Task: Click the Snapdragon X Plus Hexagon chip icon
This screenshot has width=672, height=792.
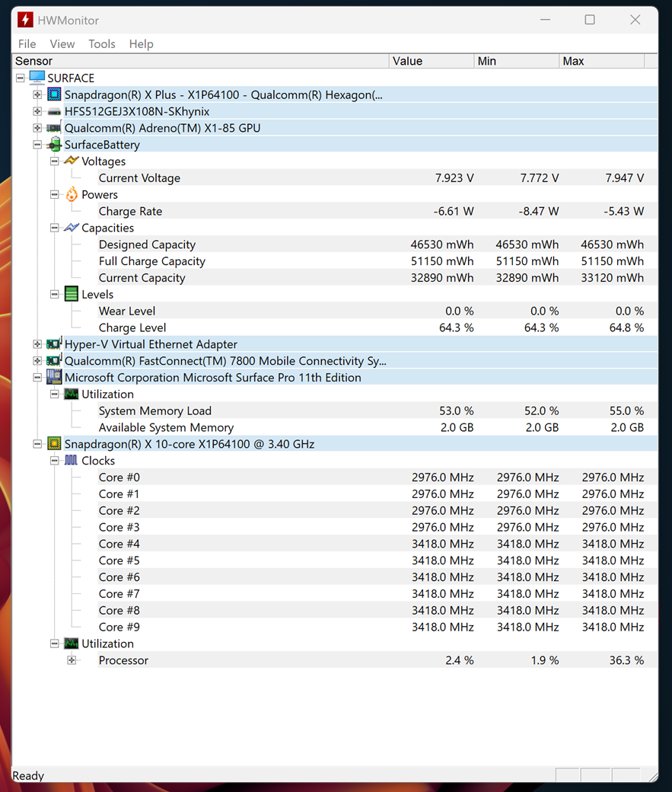Action: 54,94
